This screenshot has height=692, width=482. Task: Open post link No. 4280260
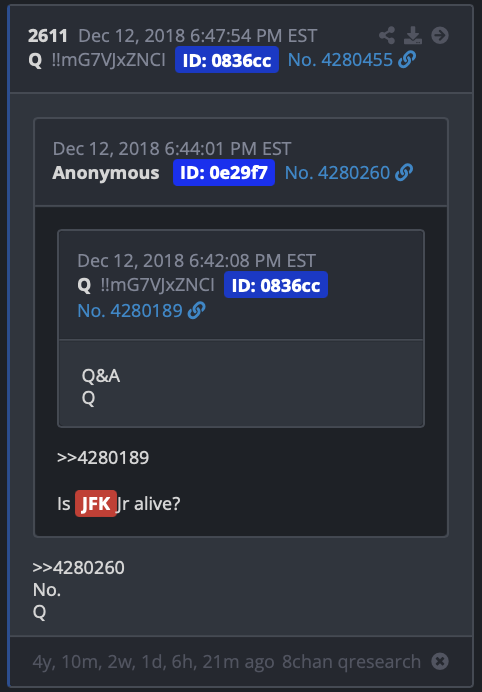click(337, 173)
